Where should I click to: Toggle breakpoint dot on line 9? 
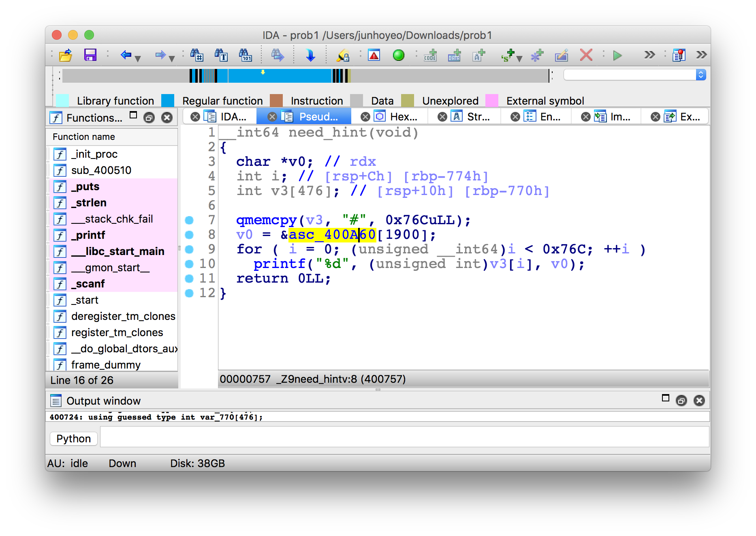(189, 249)
